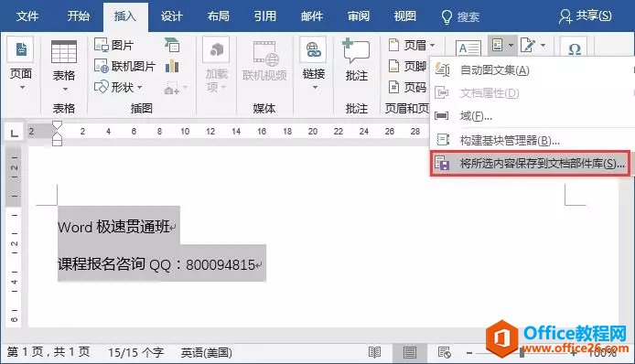Click the Quick Parts document parts icon
Screen dimensions: 635x364
(x=498, y=45)
